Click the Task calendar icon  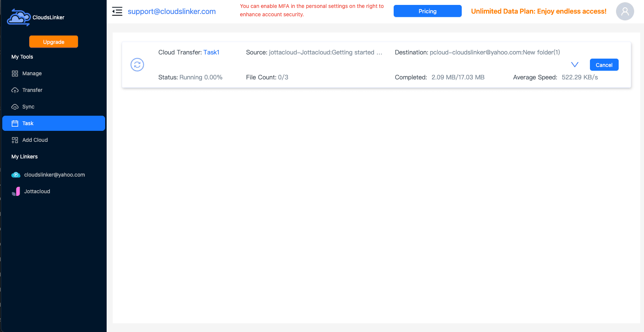[x=15, y=123]
